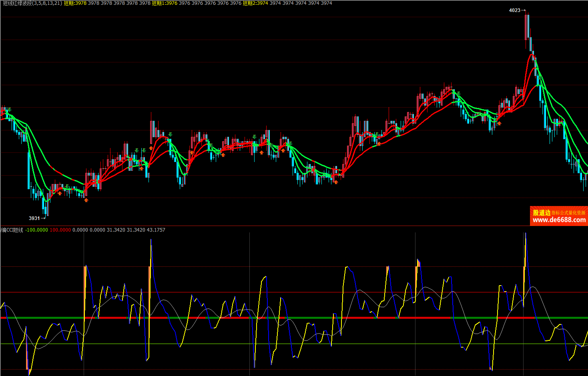Select the red 100.0000 indicator value
Image resolution: width=588 pixels, height=376 pixels.
click(x=60, y=230)
